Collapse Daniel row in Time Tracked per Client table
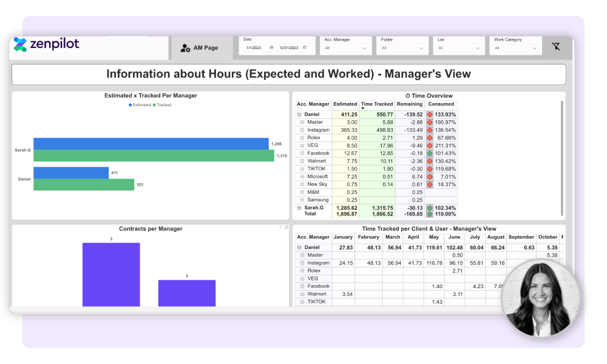 click(x=299, y=248)
